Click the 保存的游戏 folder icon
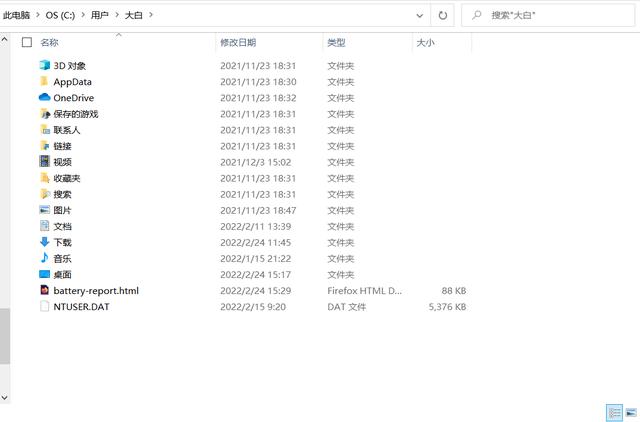 (44, 113)
